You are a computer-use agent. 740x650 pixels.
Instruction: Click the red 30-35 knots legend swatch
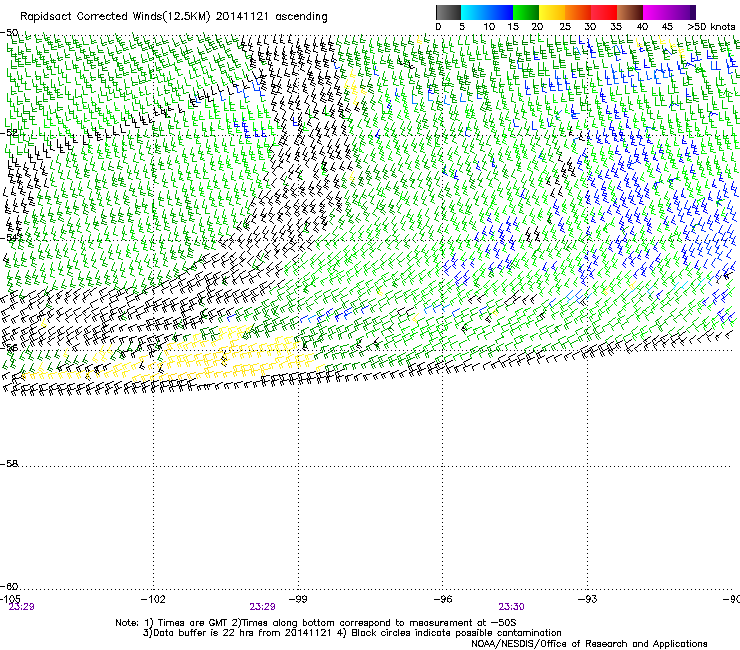(604, 12)
